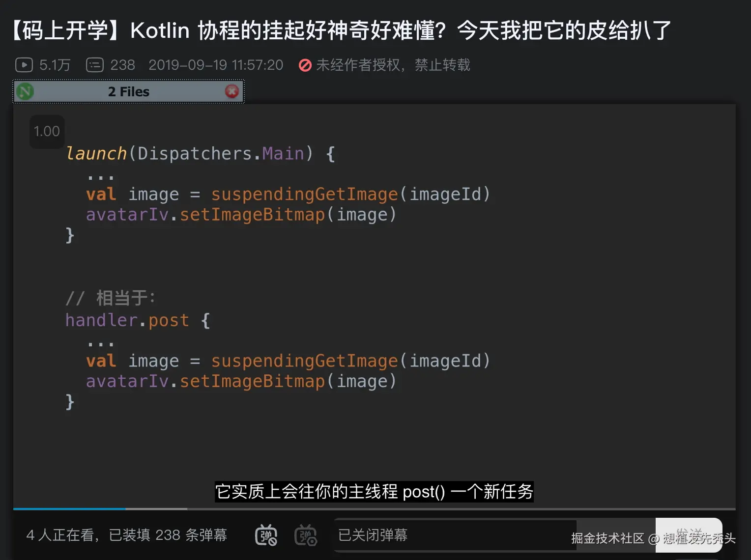Image resolution: width=751 pixels, height=560 pixels.
Task: Enable danmaku via the 已关闭弹幕 field
Action: tap(454, 535)
